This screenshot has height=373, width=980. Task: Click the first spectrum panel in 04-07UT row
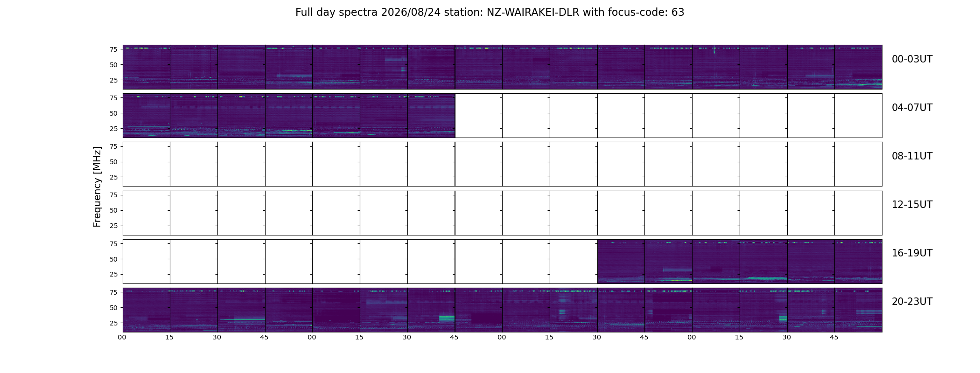click(147, 116)
